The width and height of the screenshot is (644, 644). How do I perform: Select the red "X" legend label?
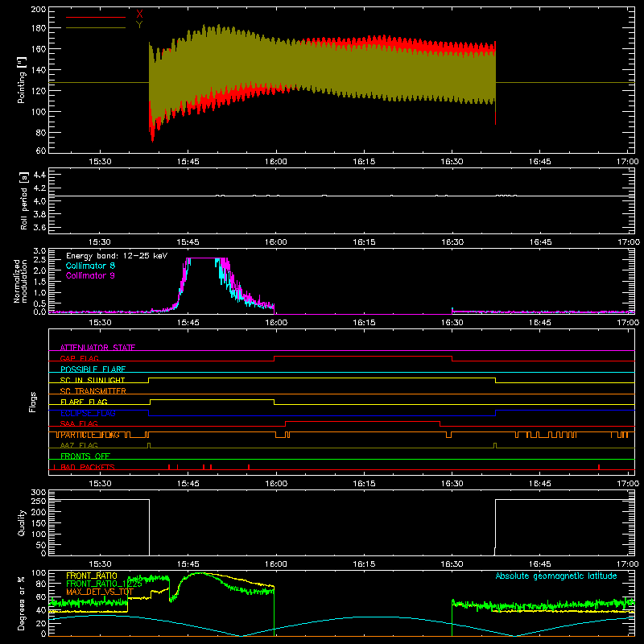pos(139,14)
